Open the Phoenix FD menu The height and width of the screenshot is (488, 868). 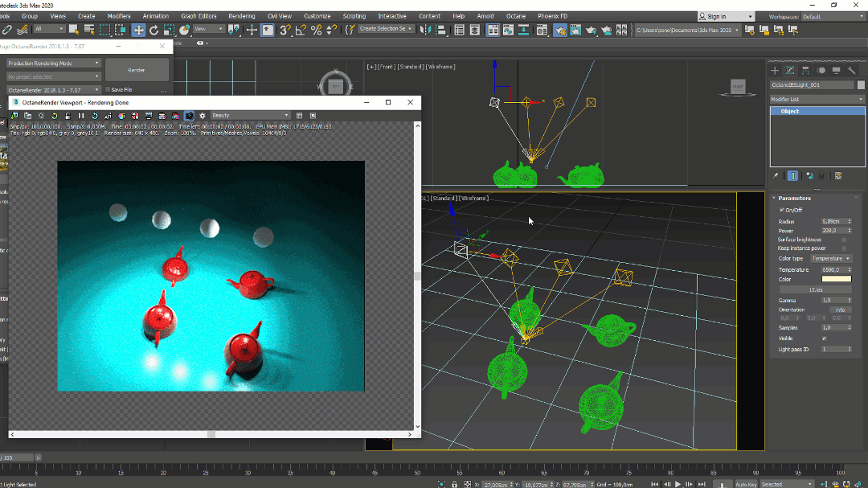click(552, 16)
